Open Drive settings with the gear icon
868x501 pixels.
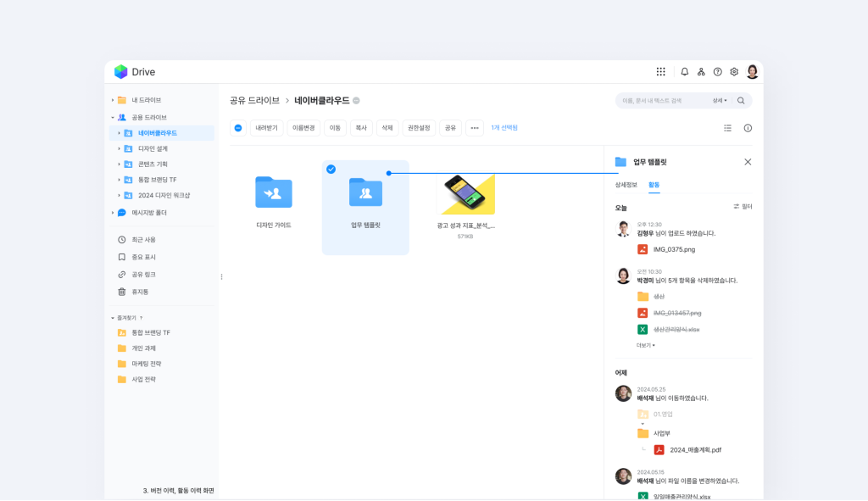click(x=734, y=71)
